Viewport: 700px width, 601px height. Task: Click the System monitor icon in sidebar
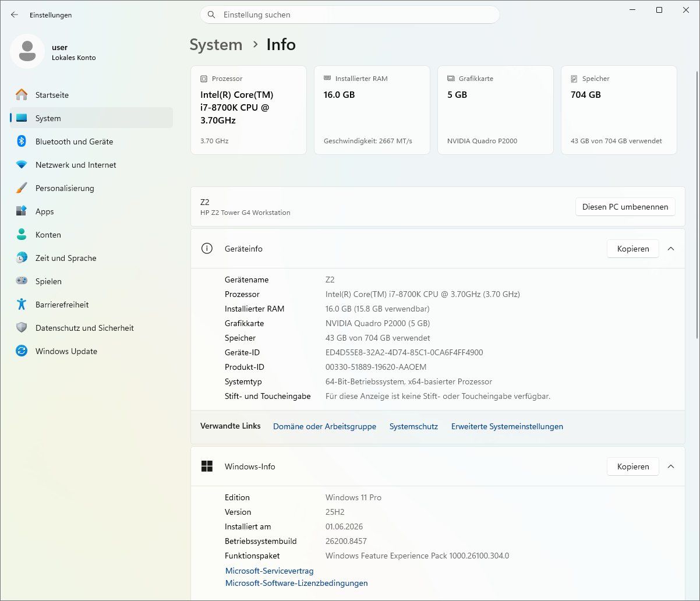22,118
